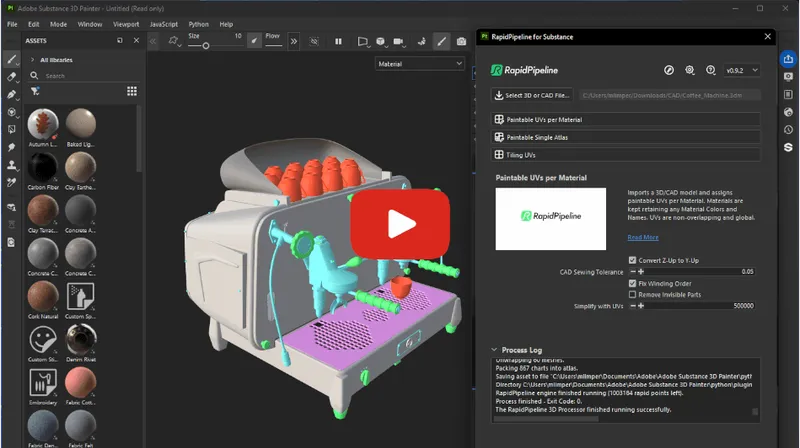Select the Carbon Fiber material thumbnail
The width and height of the screenshot is (800, 448).
(x=43, y=167)
